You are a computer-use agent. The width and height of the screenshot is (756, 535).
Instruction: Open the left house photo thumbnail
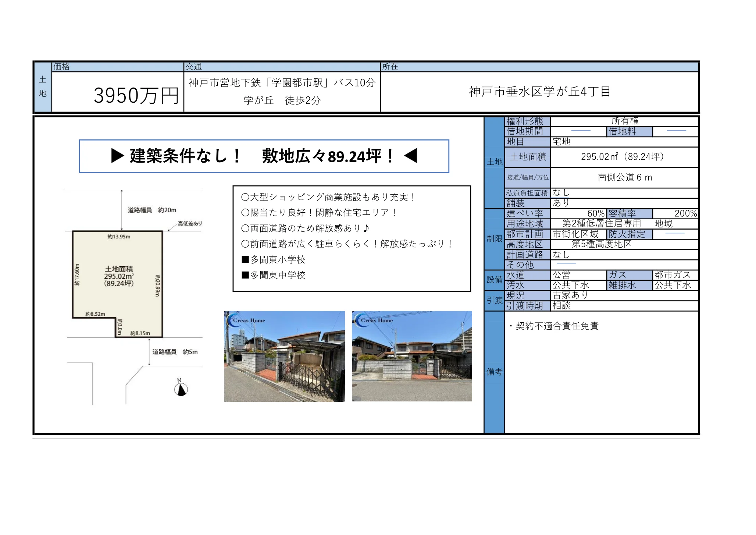coord(284,356)
